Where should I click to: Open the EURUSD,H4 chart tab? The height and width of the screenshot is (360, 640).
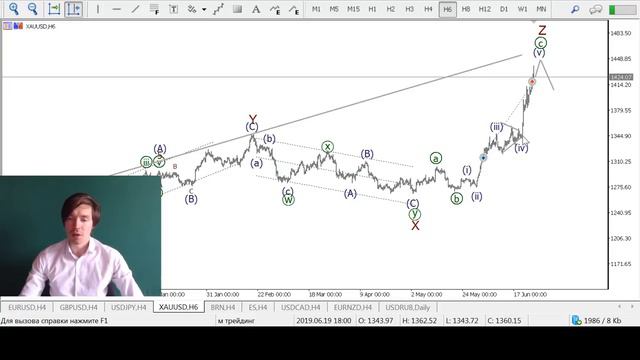click(27, 307)
